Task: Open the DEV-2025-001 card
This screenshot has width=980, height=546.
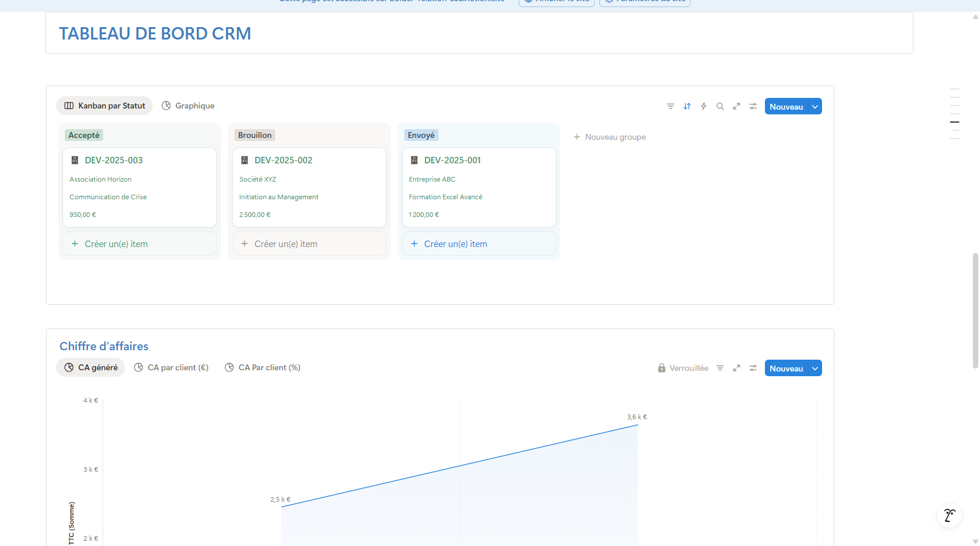Action: [x=452, y=160]
